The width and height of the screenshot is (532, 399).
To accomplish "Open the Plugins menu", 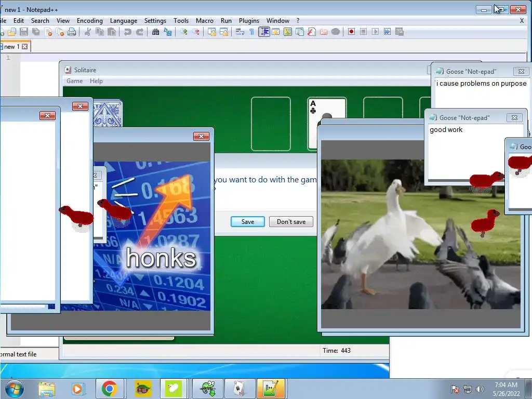I will click(x=249, y=21).
